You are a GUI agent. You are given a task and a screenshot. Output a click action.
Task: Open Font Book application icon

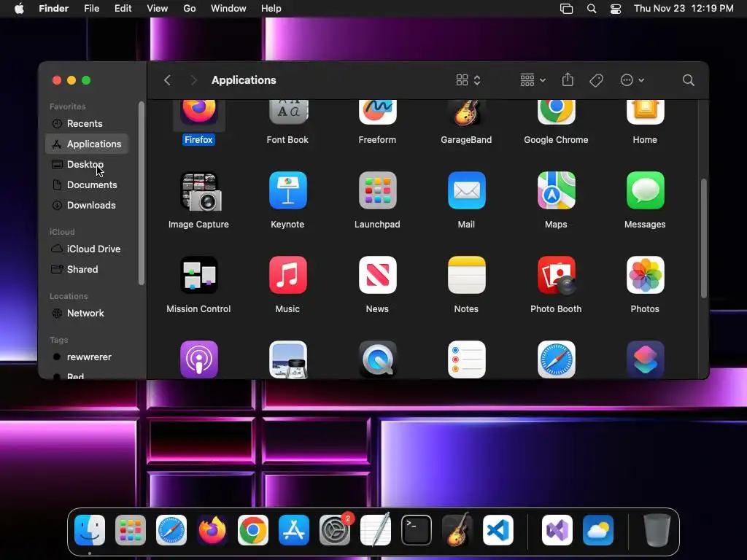pyautogui.click(x=287, y=112)
